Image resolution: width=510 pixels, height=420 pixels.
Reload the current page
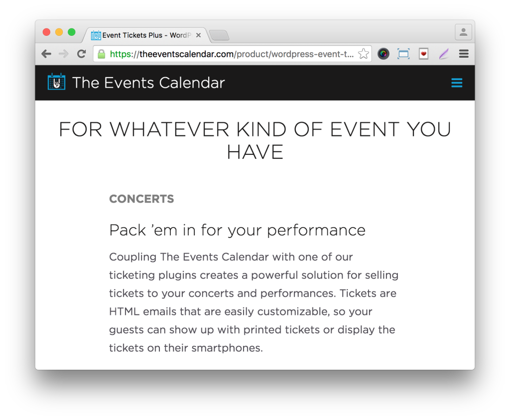81,53
